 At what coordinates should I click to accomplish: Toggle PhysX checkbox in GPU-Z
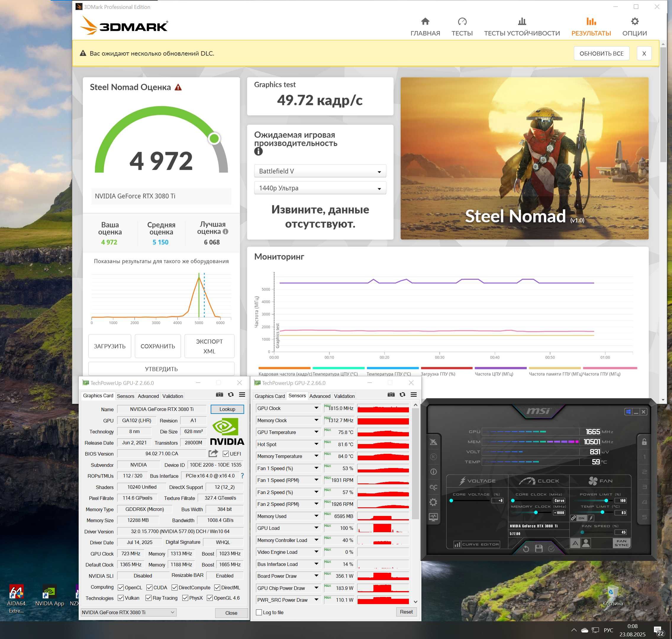coord(185,598)
